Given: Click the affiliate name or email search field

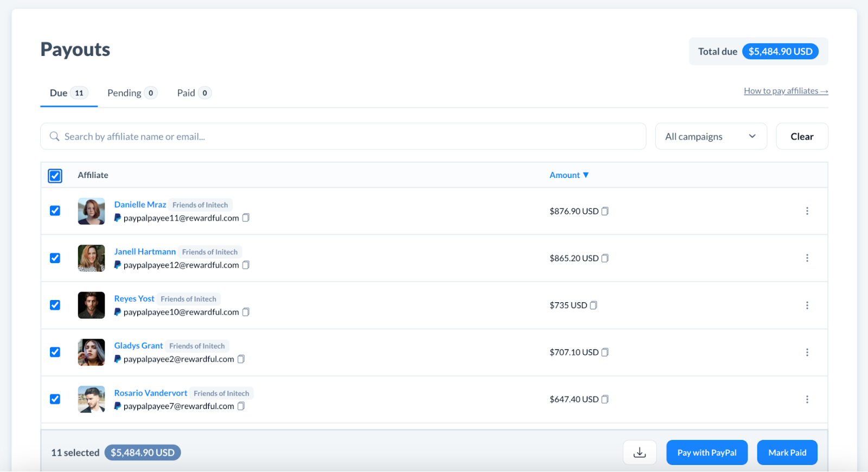Looking at the screenshot, I should coord(343,137).
